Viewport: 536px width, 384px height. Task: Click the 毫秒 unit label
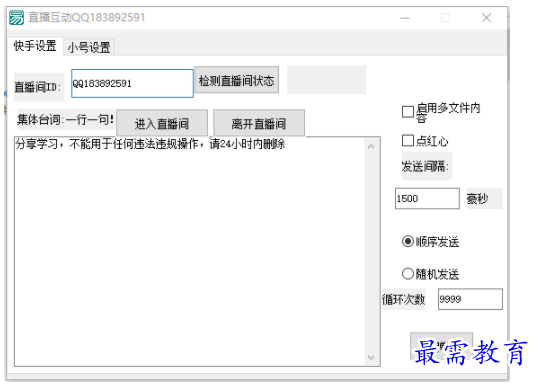click(x=484, y=198)
